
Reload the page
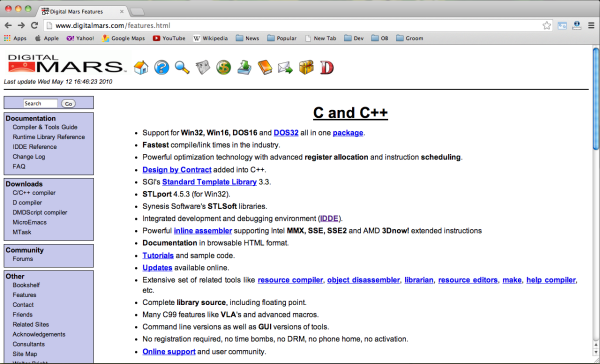coord(34,26)
